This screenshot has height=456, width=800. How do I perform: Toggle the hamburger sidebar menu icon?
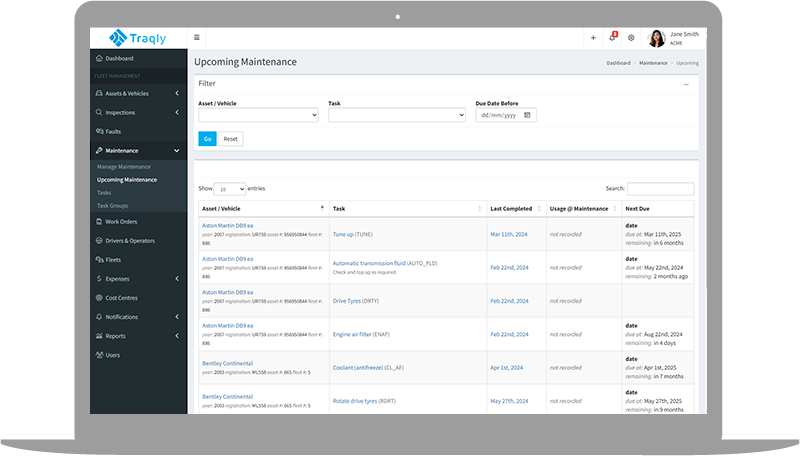click(x=196, y=37)
